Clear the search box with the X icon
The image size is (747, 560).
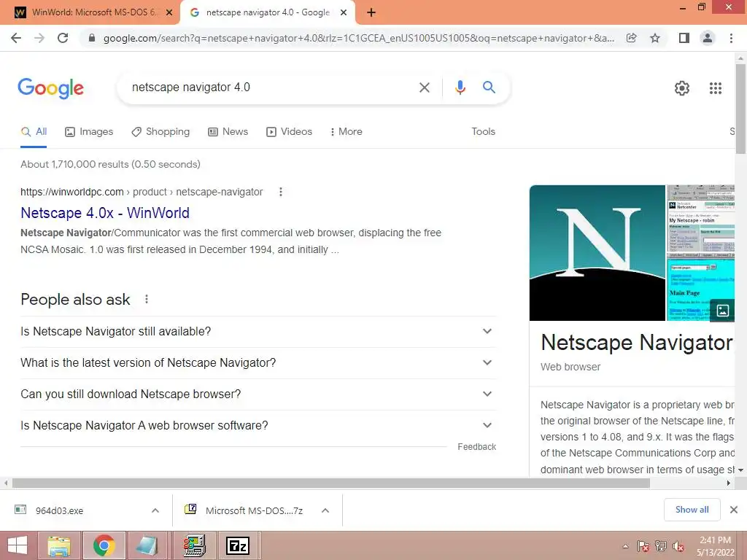click(x=424, y=87)
